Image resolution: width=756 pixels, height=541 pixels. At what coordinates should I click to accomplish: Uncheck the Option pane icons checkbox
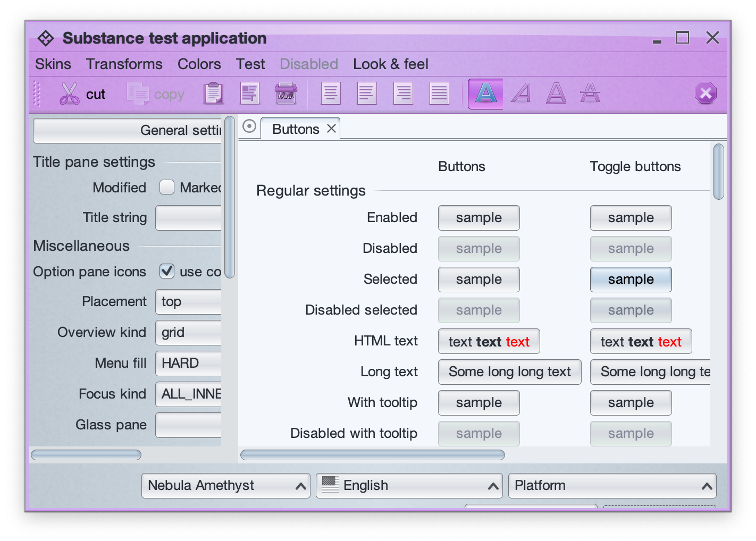167,272
